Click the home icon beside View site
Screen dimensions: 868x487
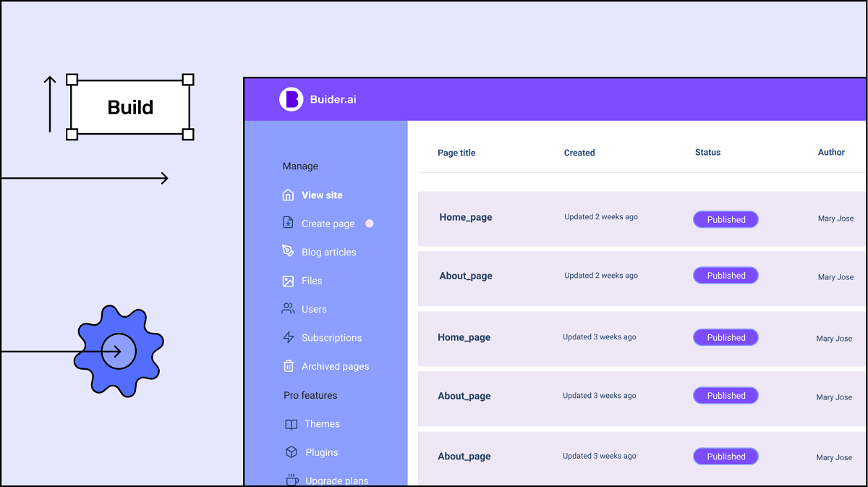[x=288, y=195]
